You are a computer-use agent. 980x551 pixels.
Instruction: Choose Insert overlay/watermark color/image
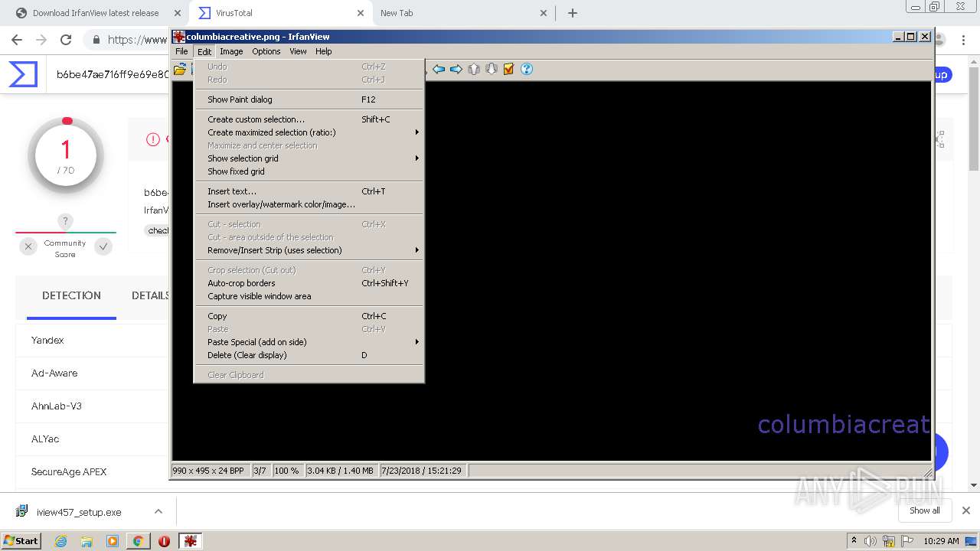pyautogui.click(x=309, y=204)
